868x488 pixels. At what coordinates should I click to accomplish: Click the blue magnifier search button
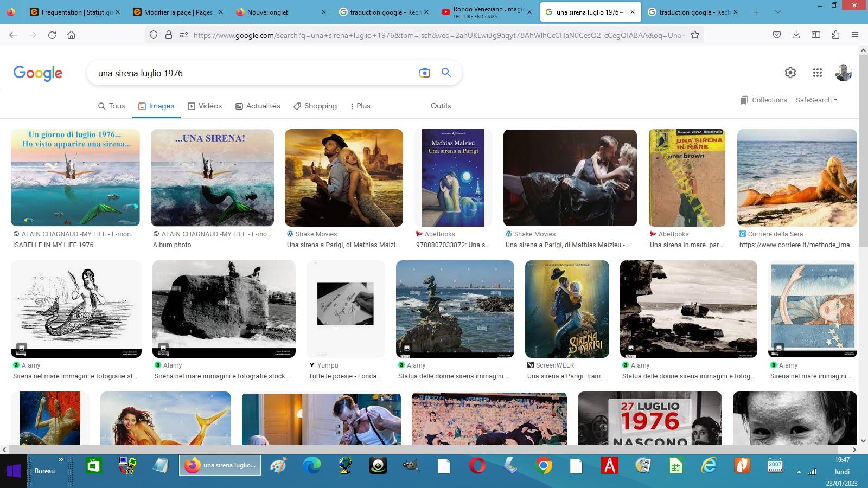[446, 73]
